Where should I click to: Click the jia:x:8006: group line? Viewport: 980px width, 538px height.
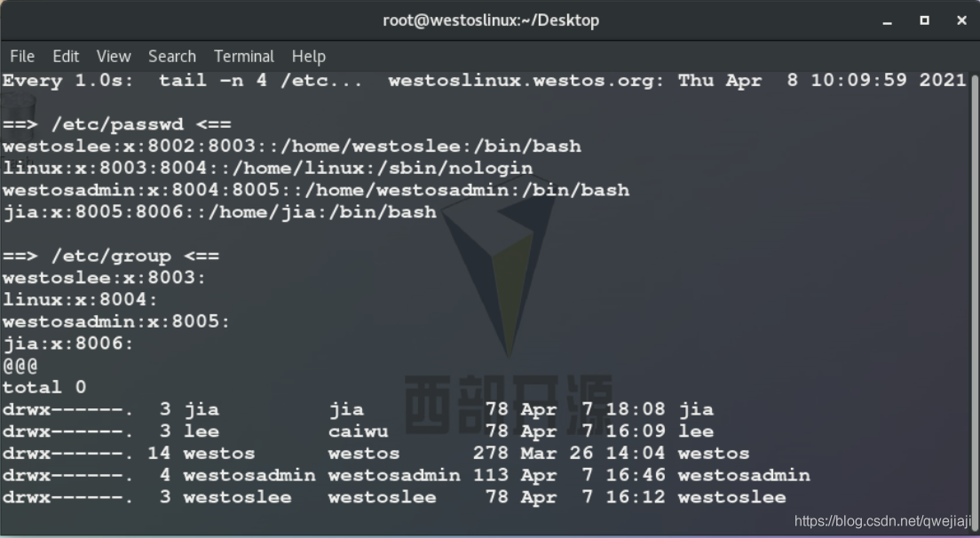click(68, 344)
